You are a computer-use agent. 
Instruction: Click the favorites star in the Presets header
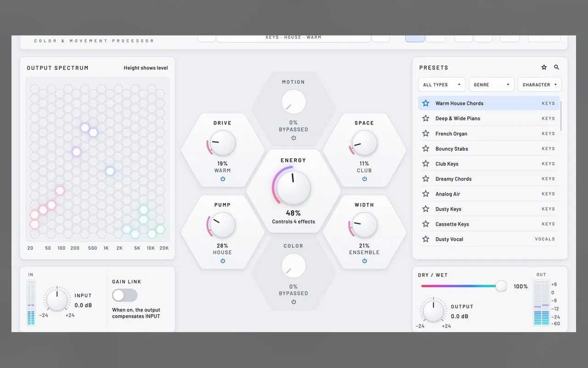coord(544,67)
